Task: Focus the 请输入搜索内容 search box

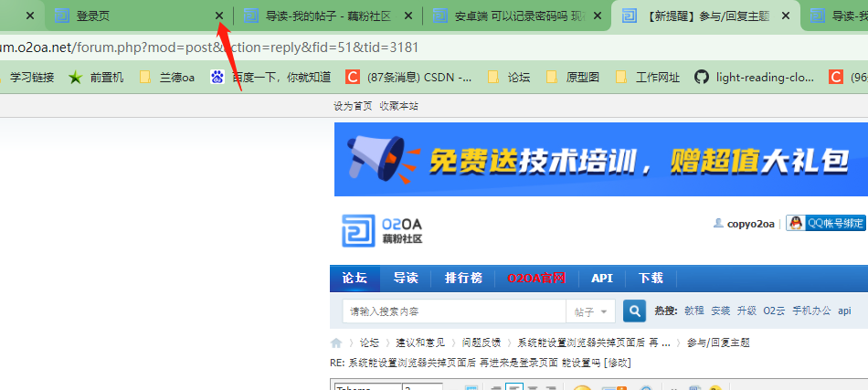Action: (x=454, y=311)
